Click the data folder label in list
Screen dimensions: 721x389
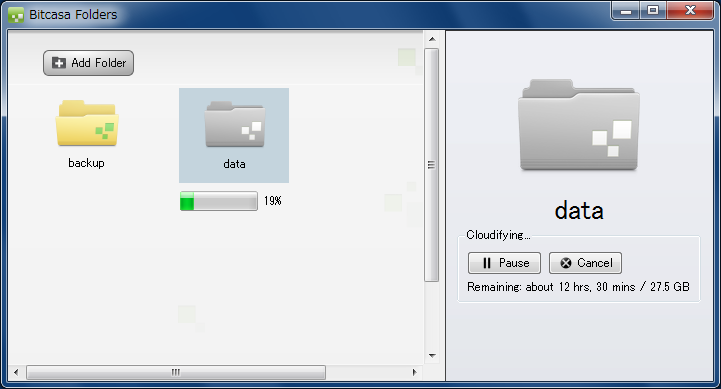(x=234, y=164)
